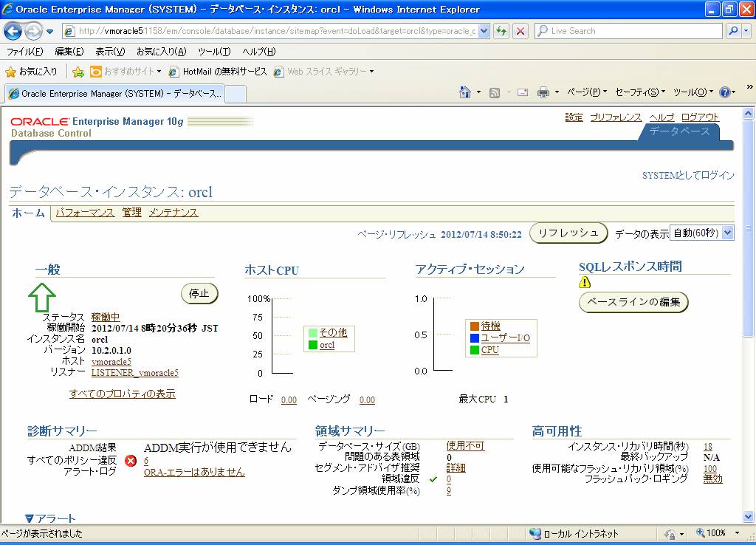Click the browser Forward arrow button

[33, 31]
